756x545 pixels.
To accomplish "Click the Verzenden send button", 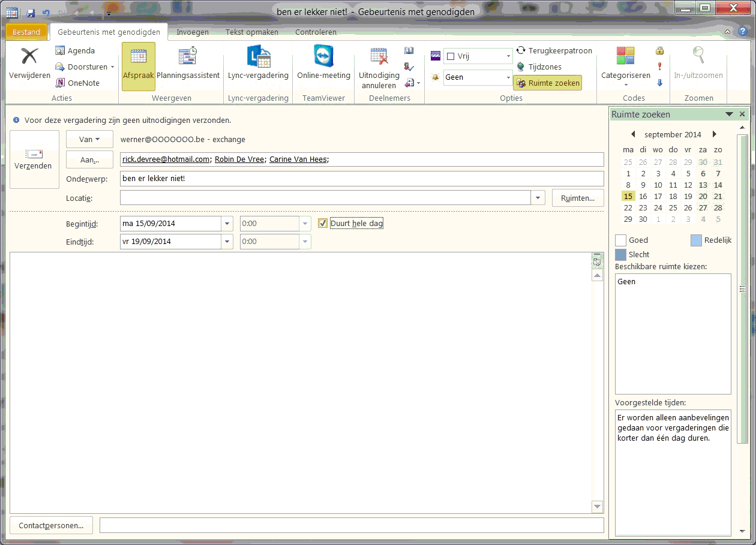I will pyautogui.click(x=34, y=159).
